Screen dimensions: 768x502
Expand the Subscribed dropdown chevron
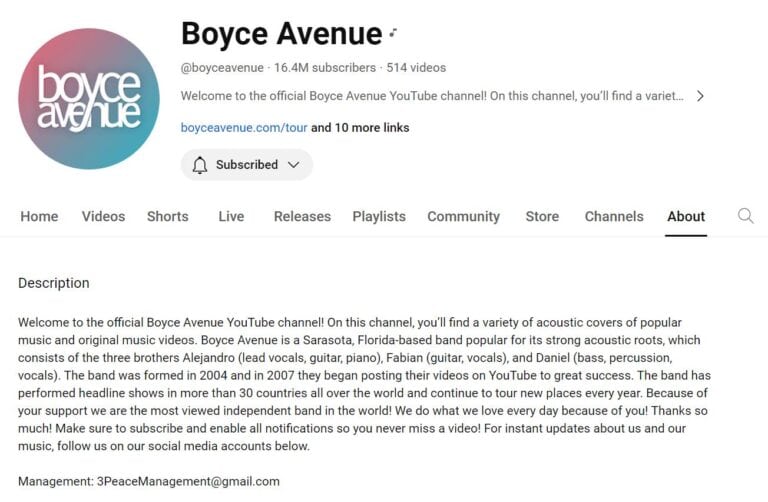pos(293,165)
